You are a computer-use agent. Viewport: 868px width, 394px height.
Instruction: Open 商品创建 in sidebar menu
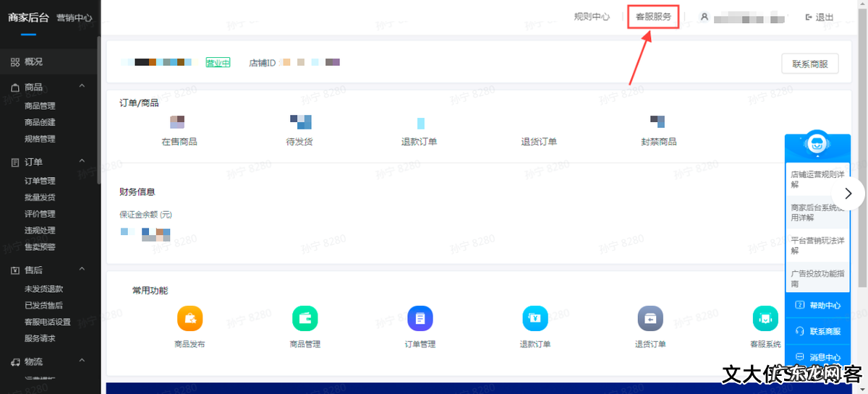pos(40,122)
